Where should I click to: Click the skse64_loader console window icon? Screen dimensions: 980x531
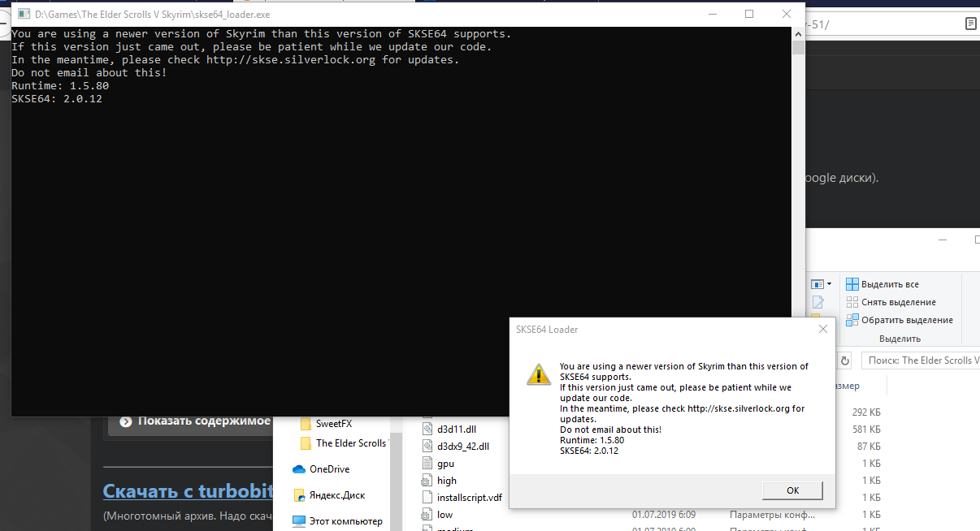pyautogui.click(x=23, y=14)
